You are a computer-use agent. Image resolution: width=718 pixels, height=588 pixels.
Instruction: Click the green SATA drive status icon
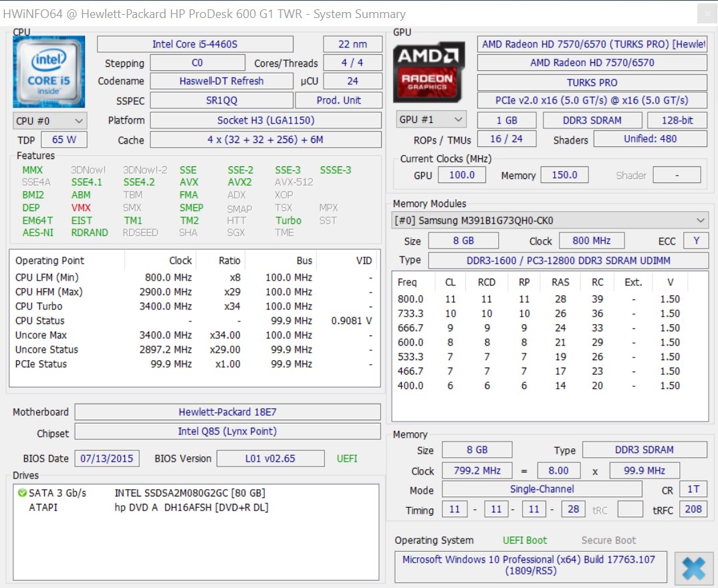click(x=22, y=493)
